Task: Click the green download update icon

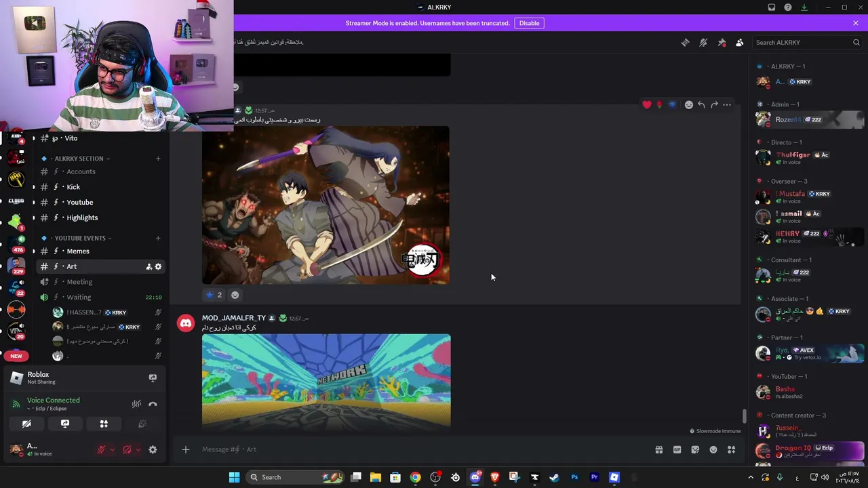Action: click(804, 7)
